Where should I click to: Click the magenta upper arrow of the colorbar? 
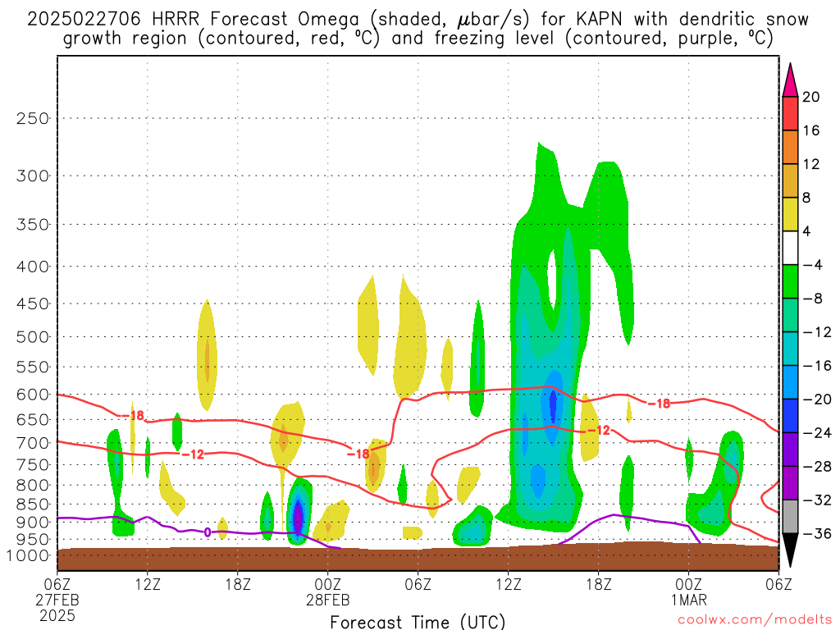pyautogui.click(x=790, y=80)
